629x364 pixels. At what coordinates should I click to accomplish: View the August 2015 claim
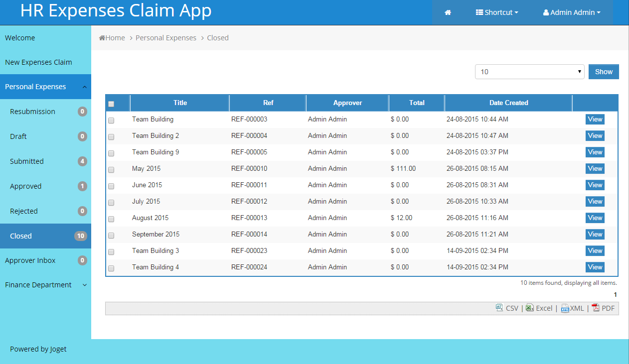[x=595, y=218]
